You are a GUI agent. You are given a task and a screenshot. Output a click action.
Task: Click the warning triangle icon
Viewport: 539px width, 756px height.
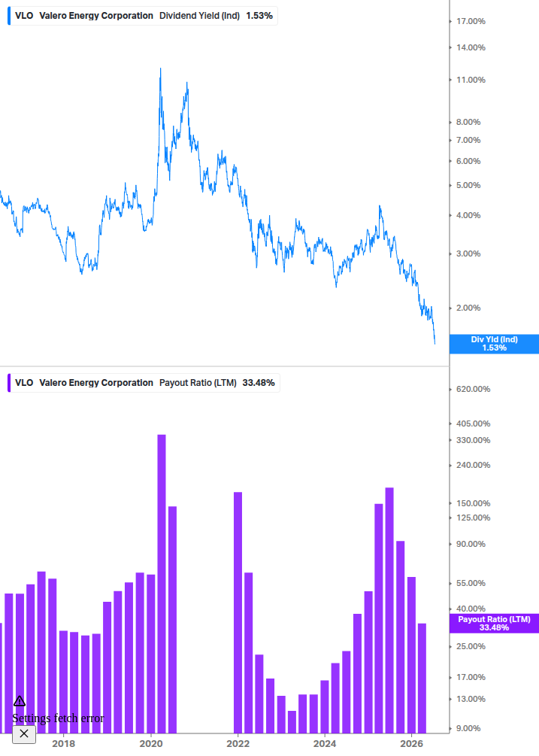[x=20, y=701]
